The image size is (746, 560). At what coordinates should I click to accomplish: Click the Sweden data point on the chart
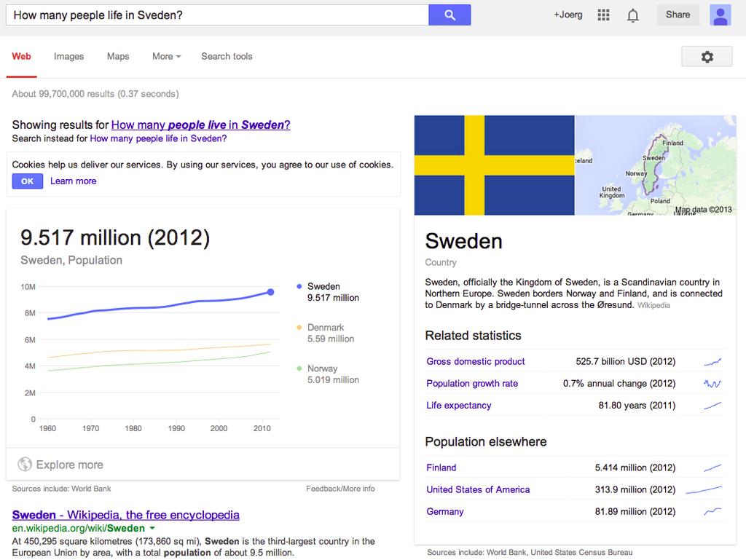click(270, 292)
